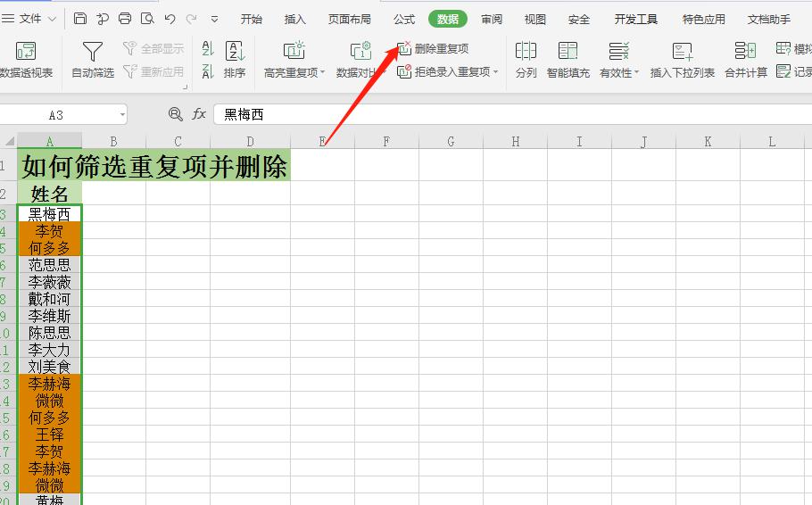Click 插入下拉列表 insert dropdown list
Image resolution: width=812 pixels, height=505 pixels.
(x=683, y=60)
